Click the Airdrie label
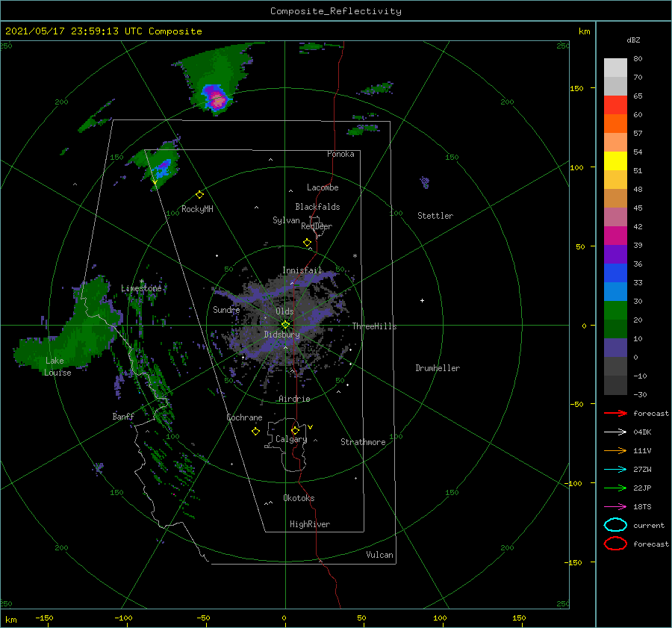This screenshot has width=672, height=628. (294, 399)
